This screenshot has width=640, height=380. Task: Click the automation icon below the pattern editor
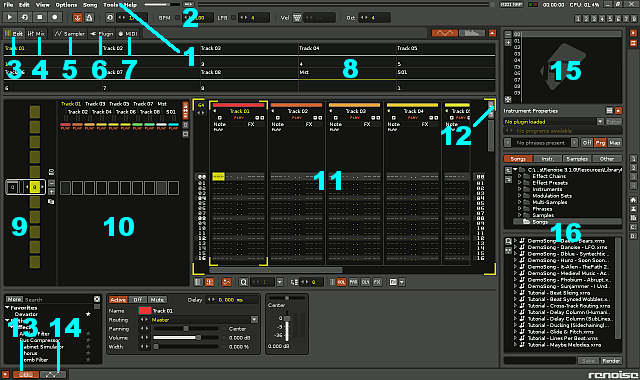tap(226, 282)
